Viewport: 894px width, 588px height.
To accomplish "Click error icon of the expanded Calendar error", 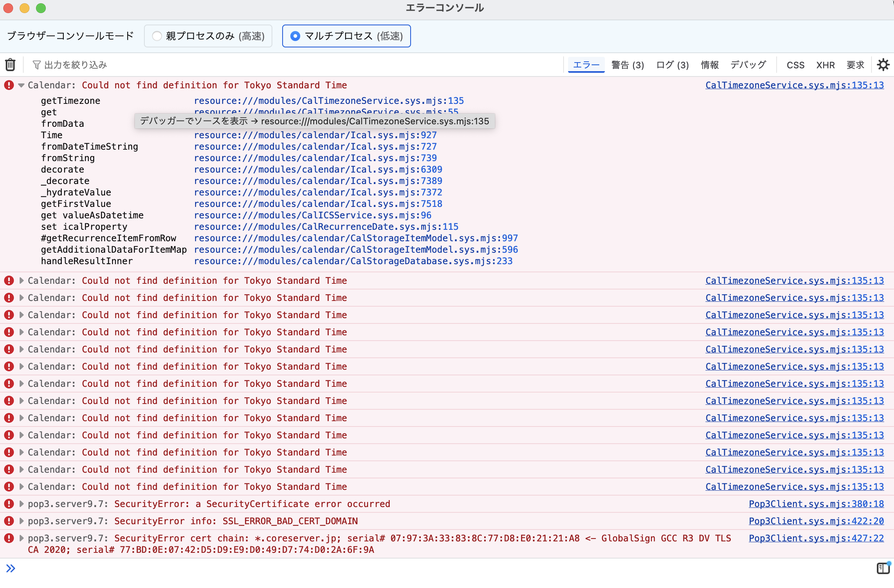I will click(x=9, y=85).
